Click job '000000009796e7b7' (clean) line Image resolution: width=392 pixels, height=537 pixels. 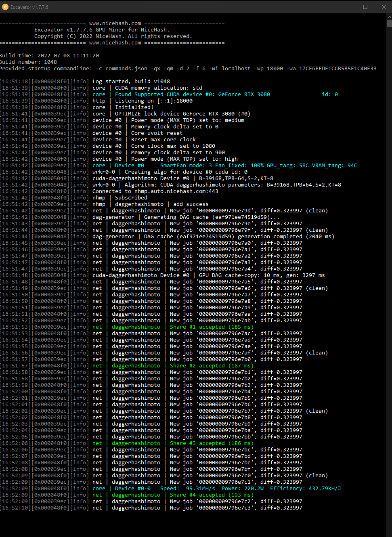click(164, 411)
